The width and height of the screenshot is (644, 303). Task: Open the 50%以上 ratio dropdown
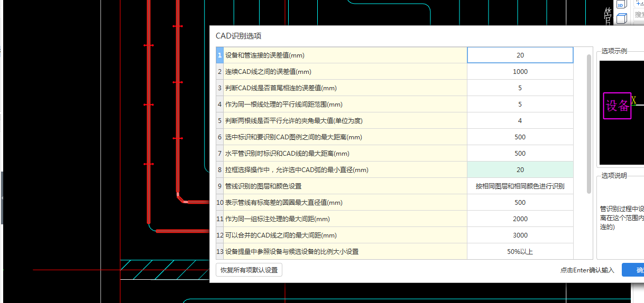click(520, 252)
